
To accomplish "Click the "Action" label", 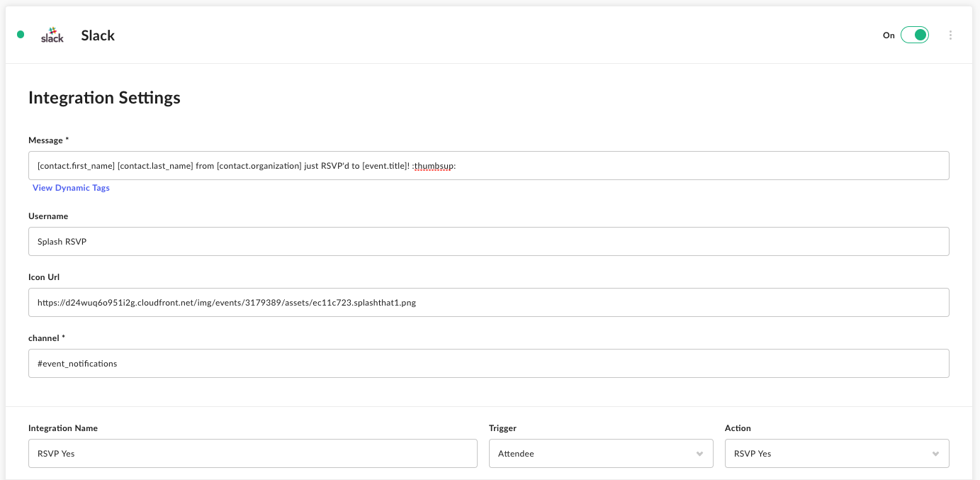I will tap(738, 428).
